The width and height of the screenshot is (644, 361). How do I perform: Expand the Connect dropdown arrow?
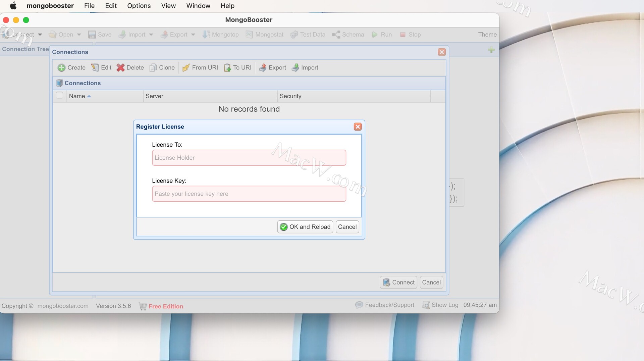point(40,35)
